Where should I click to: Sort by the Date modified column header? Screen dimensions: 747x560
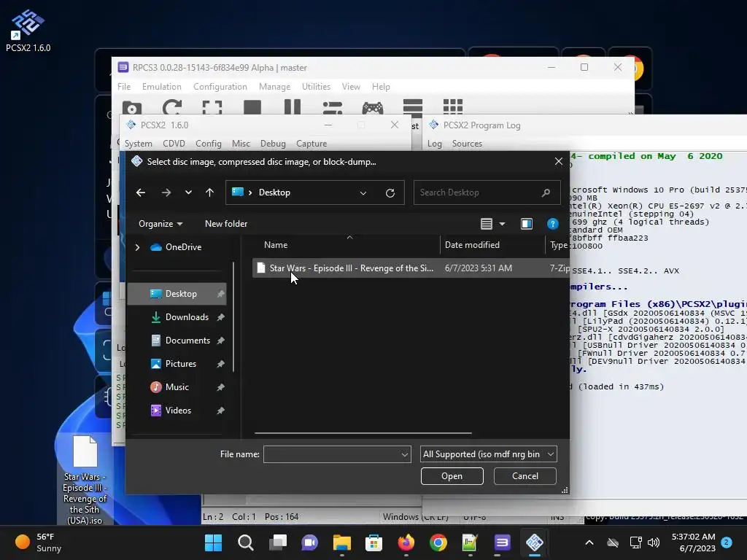tap(492, 245)
